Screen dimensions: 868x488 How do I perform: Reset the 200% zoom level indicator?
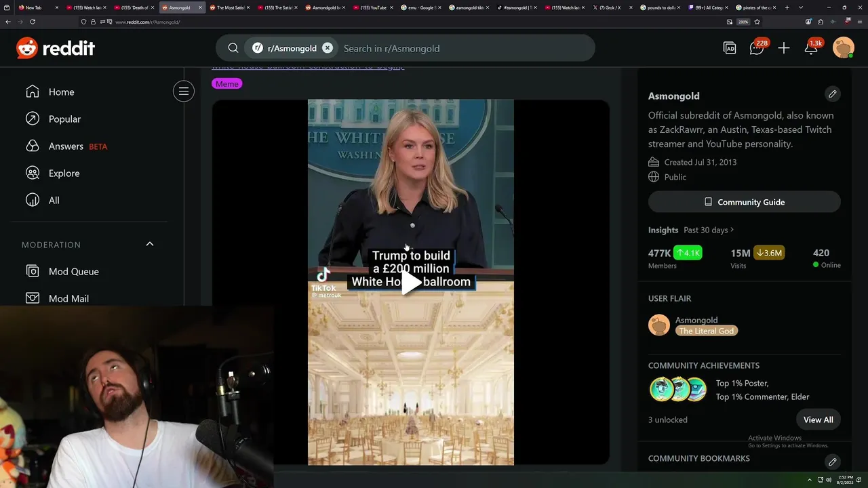(x=743, y=22)
